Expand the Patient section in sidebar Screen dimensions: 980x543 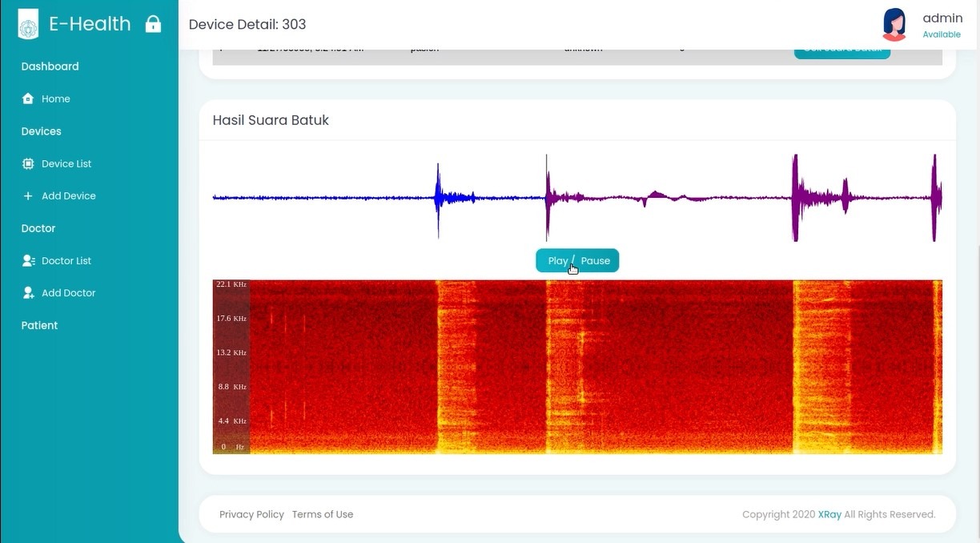(x=38, y=325)
